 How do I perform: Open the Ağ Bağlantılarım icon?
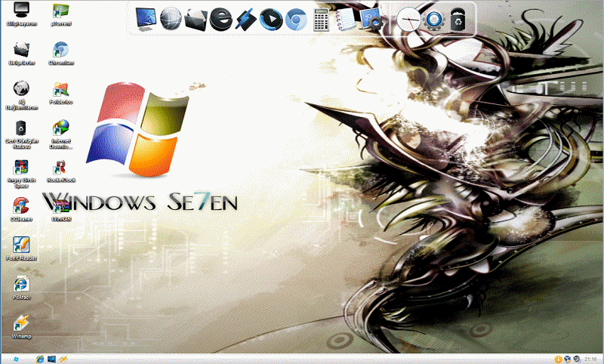(x=22, y=94)
